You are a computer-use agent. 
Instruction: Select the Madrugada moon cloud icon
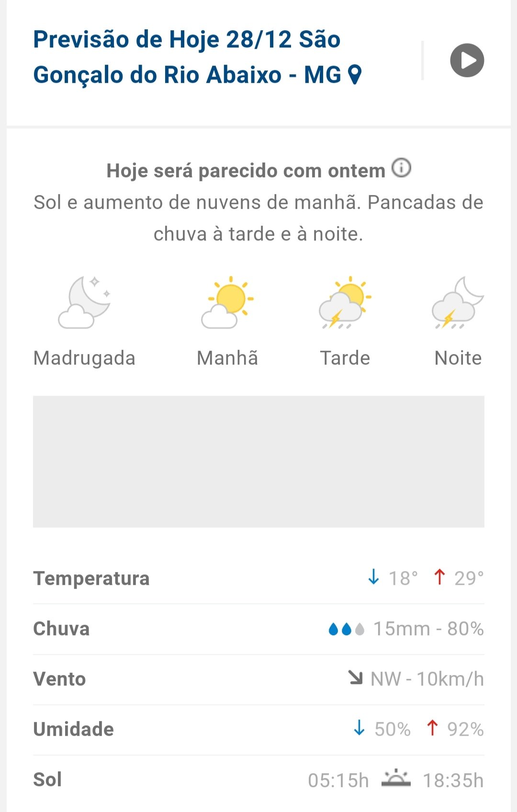tap(84, 303)
